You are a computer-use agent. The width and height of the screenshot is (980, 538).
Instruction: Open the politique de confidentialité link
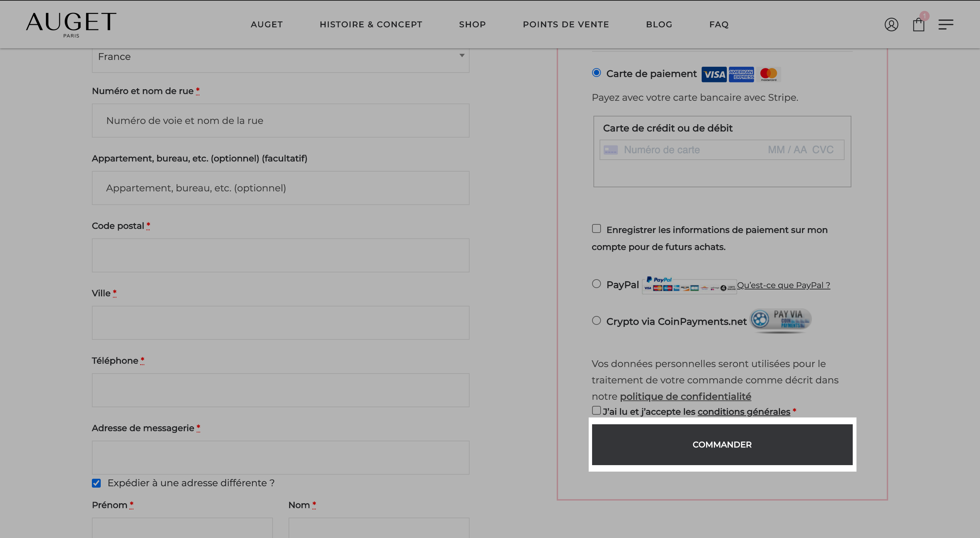[x=686, y=396]
